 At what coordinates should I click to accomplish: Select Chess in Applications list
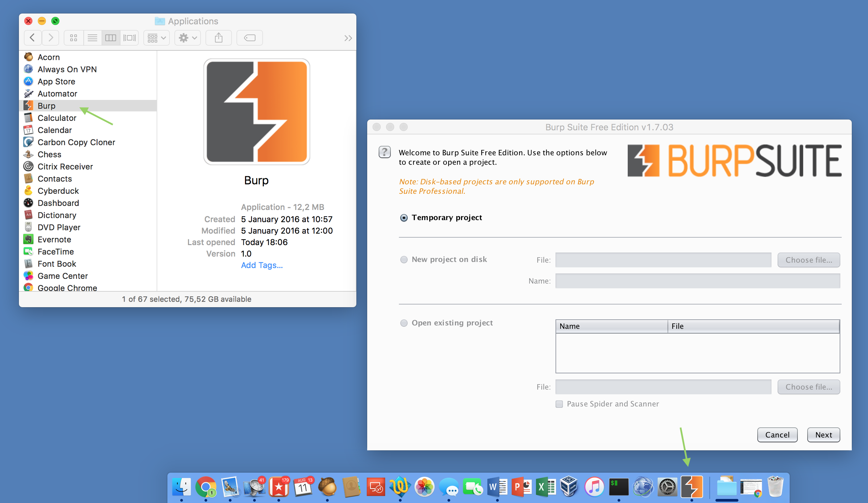tap(88, 154)
